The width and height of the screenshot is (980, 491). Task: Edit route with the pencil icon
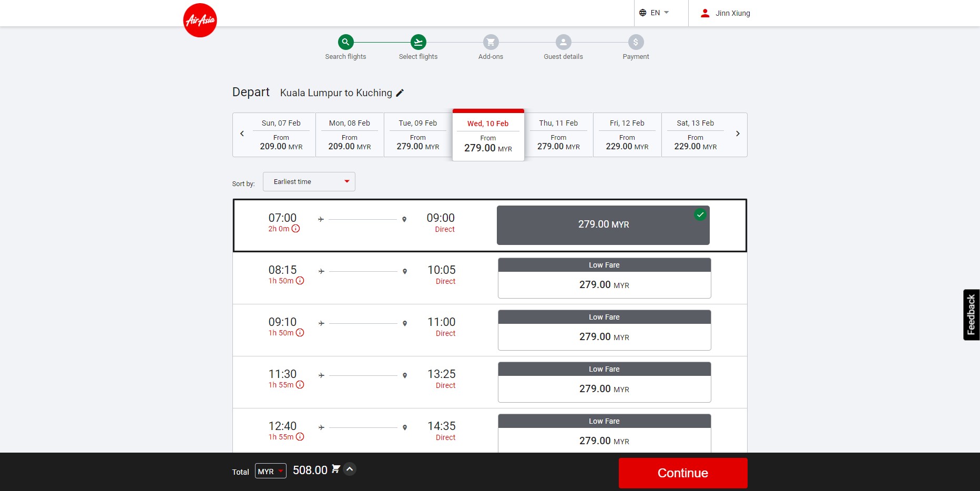[400, 93]
